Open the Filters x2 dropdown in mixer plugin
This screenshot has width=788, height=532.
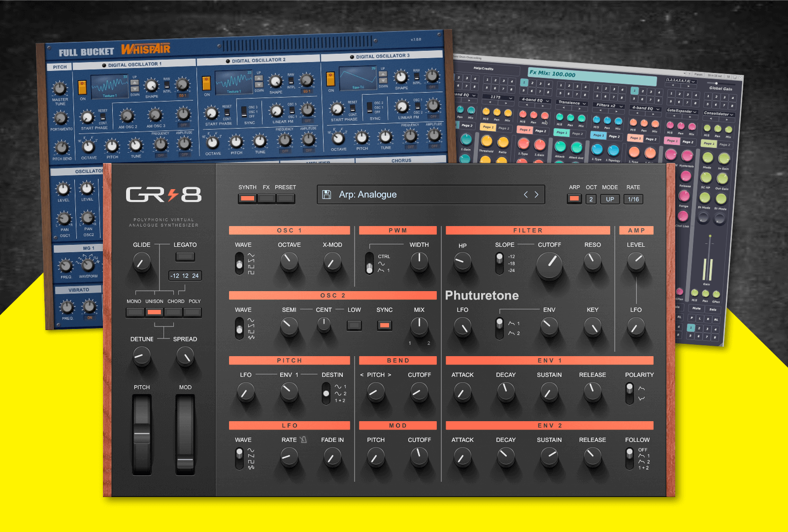pos(609,105)
